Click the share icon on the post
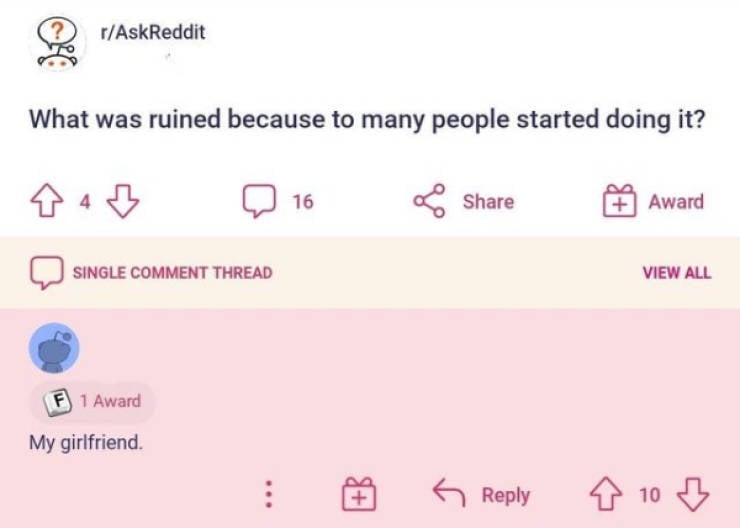 430,202
